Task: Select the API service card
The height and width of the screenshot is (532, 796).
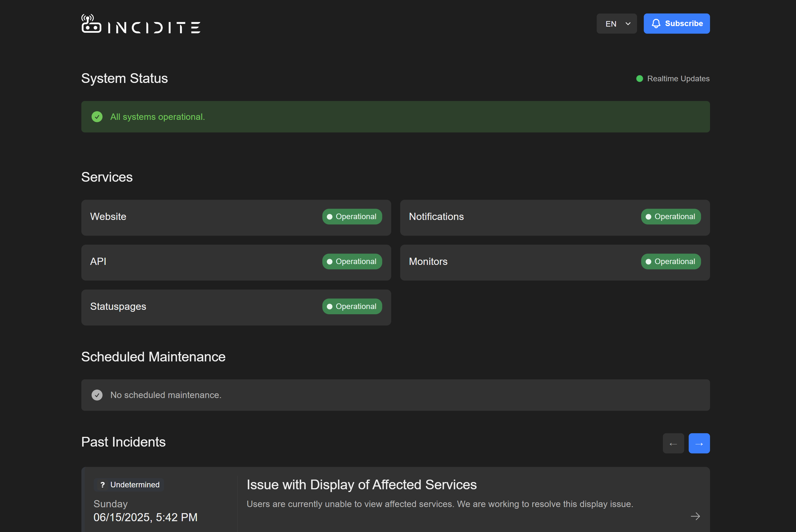Action: tap(236, 262)
